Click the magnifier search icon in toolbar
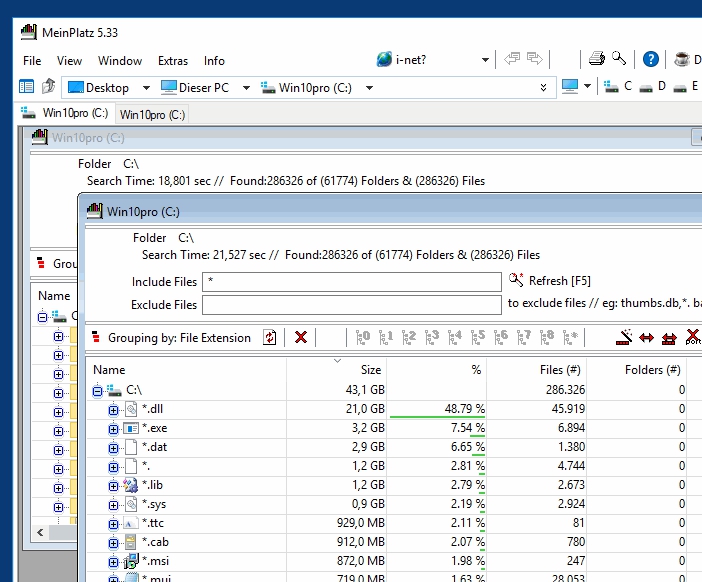702x582 pixels. pyautogui.click(x=619, y=59)
